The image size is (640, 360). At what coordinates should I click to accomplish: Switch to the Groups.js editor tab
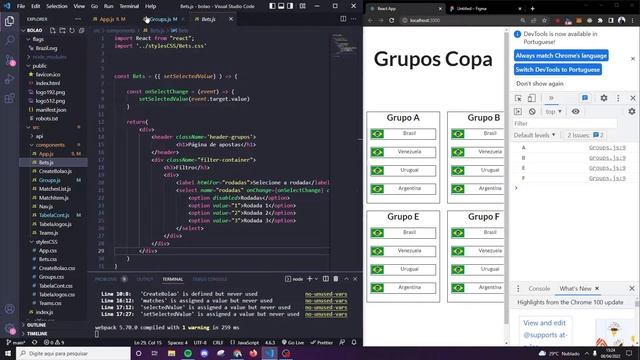click(163, 19)
